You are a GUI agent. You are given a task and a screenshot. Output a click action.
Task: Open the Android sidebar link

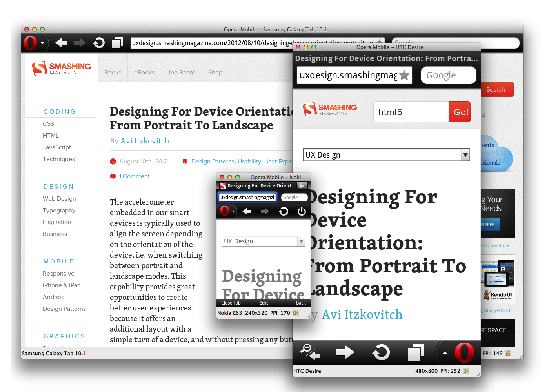54,297
